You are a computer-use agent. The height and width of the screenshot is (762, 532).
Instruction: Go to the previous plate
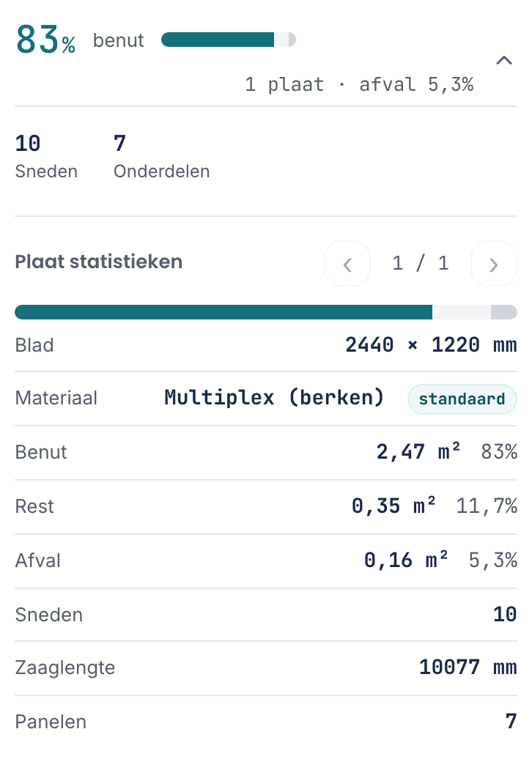[347, 264]
